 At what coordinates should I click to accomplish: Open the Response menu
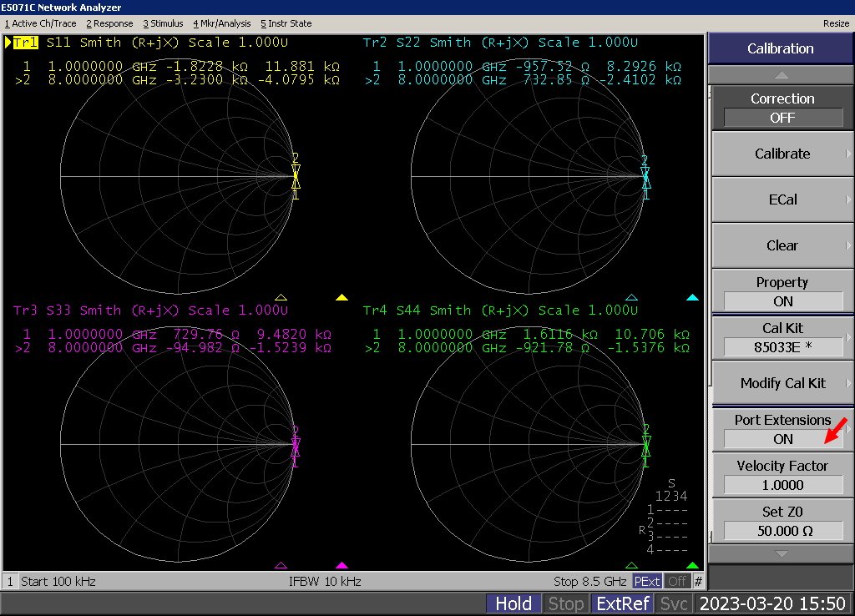109,23
